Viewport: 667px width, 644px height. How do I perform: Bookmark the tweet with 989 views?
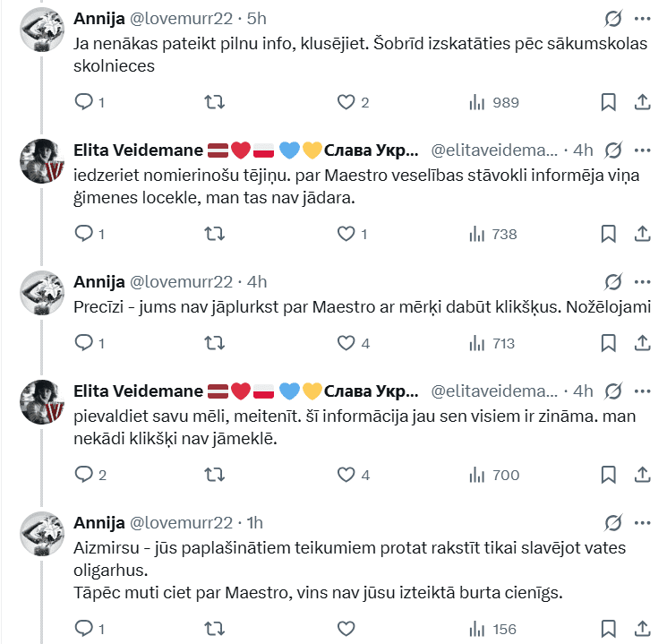pyautogui.click(x=608, y=102)
